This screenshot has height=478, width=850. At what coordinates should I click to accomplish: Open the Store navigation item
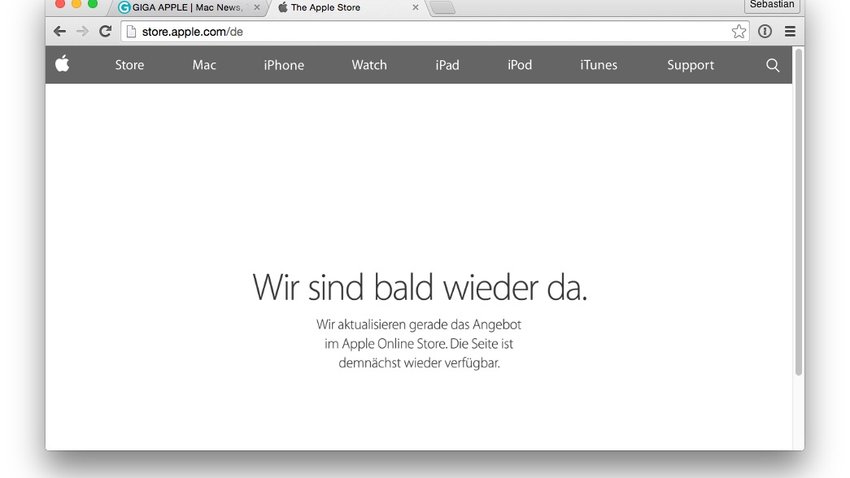130,65
